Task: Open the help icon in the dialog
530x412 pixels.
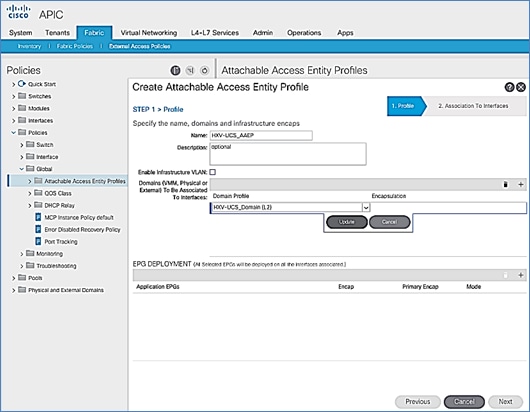Action: 509,87
